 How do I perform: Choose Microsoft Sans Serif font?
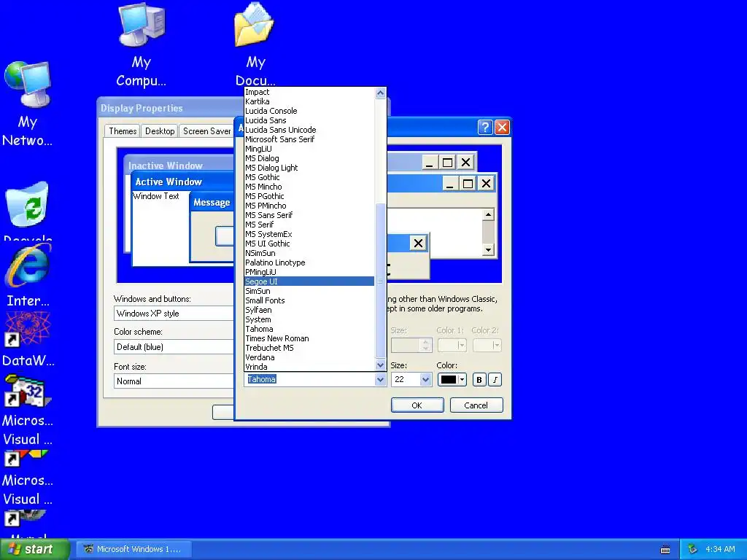point(309,139)
